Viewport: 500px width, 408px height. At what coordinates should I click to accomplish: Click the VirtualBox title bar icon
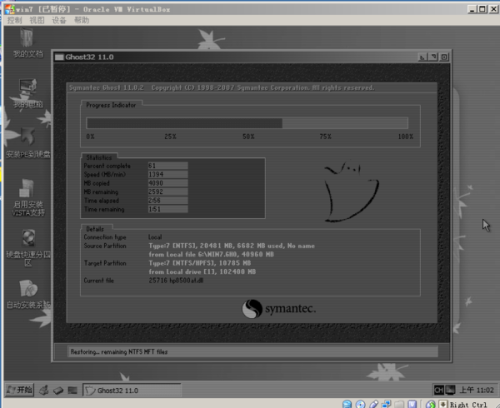coord(10,9)
